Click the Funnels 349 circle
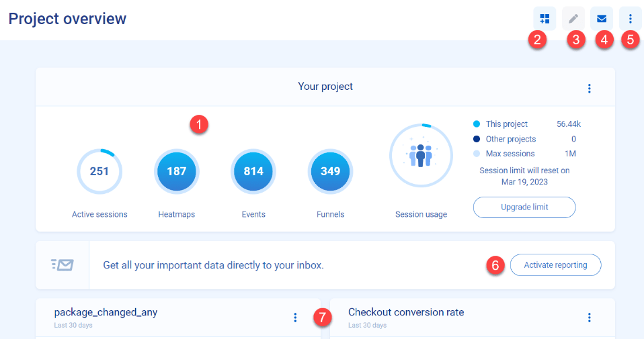The height and width of the screenshot is (339, 644). pyautogui.click(x=330, y=171)
